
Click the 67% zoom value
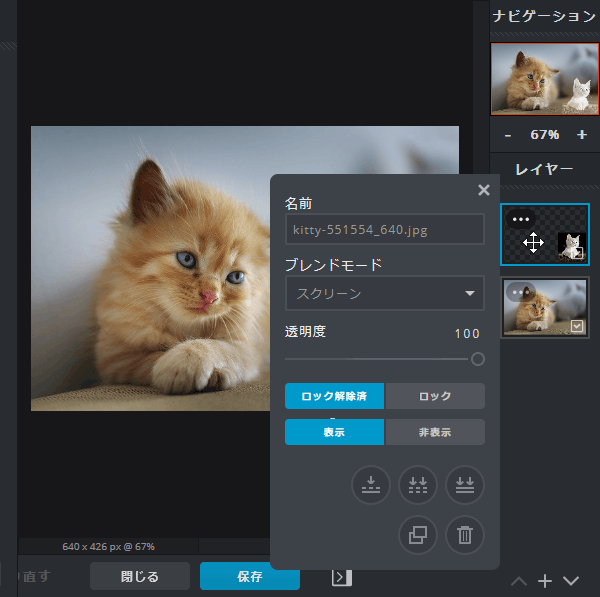pyautogui.click(x=545, y=135)
